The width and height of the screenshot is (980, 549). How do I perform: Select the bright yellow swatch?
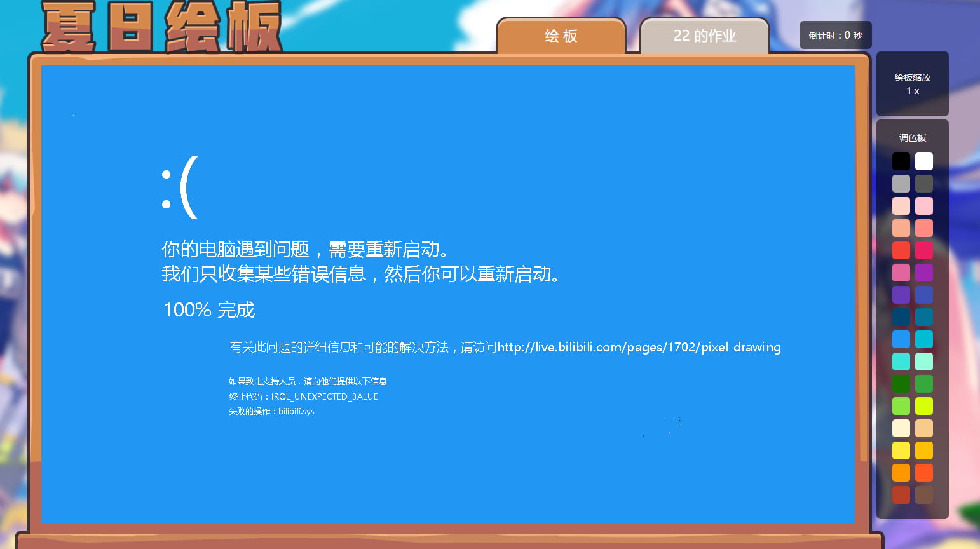click(x=901, y=451)
